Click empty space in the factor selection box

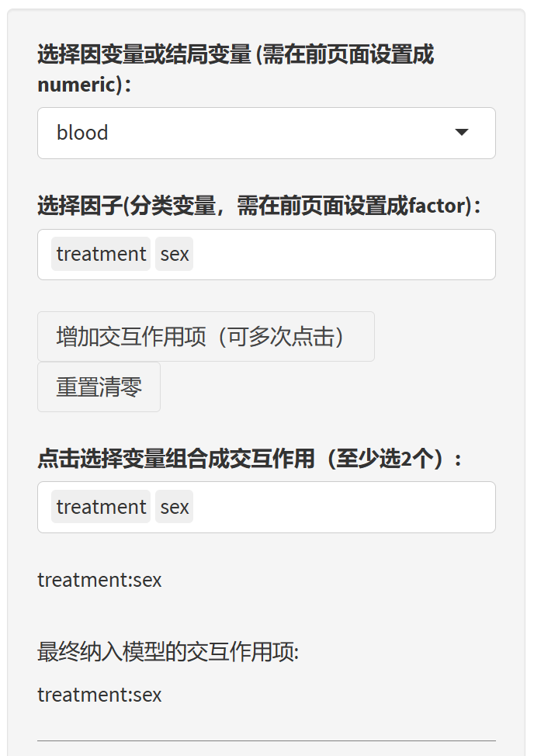click(342, 255)
